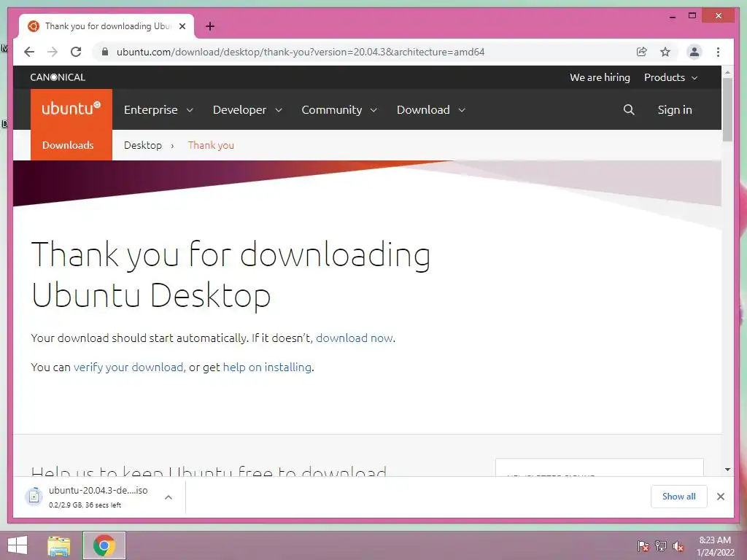Screen dimensions: 747x560
Task: Click the 'Thank you for downloading Ubuntu Desktop' heading
Action: (231, 275)
